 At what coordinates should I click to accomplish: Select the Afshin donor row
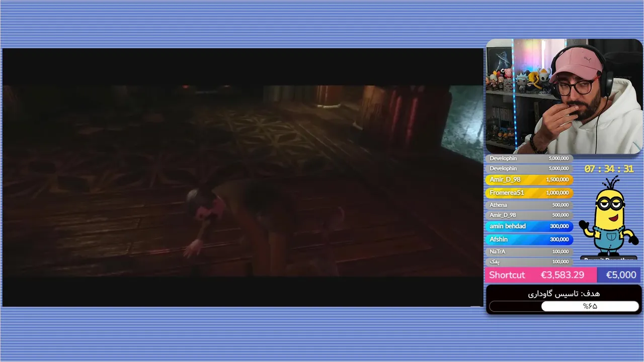pyautogui.click(x=529, y=239)
